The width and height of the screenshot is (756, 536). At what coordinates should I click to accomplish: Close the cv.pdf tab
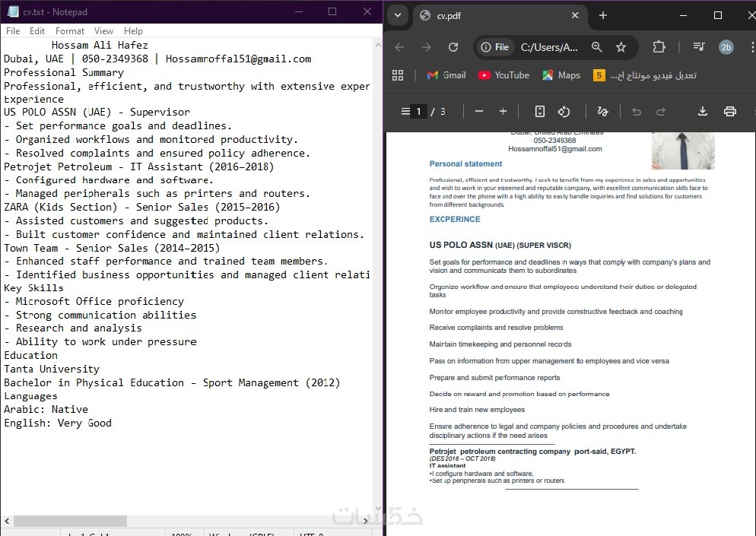575,15
